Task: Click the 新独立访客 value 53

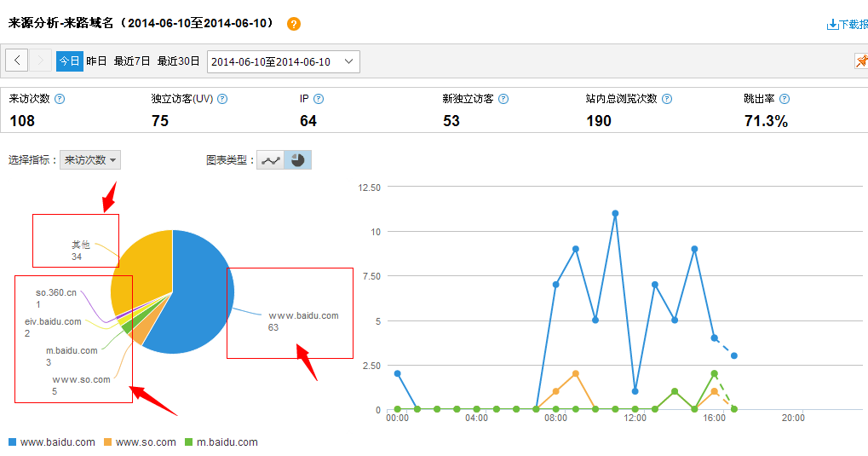Action: (451, 121)
